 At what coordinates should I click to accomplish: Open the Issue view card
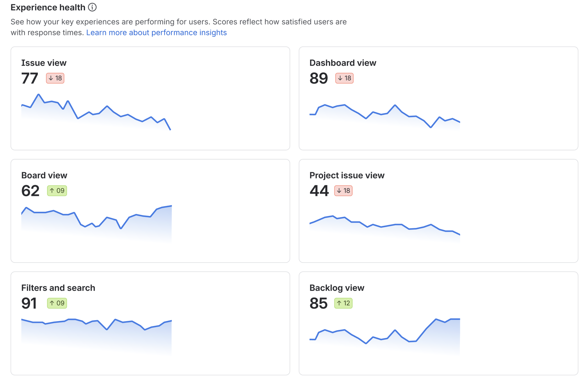150,98
